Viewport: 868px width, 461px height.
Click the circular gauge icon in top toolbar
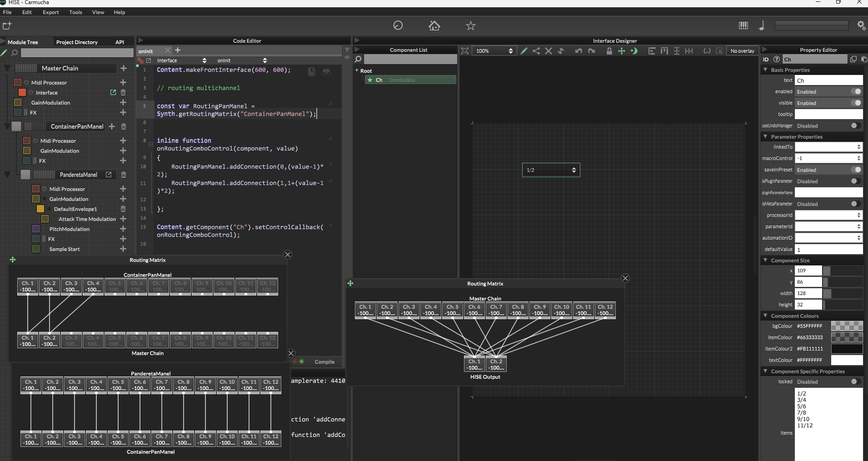click(398, 25)
